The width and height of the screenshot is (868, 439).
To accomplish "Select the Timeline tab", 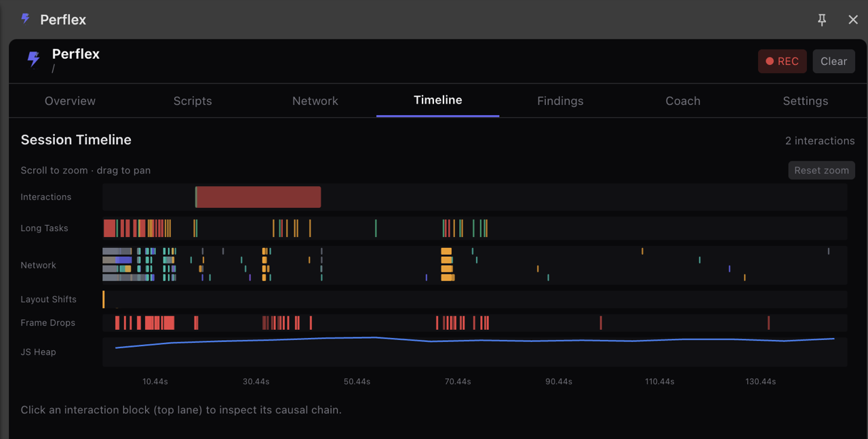I will pyautogui.click(x=438, y=100).
